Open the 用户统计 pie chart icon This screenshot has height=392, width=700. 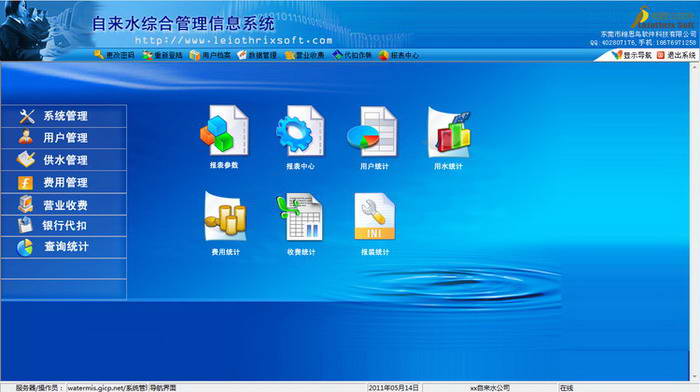click(x=373, y=132)
